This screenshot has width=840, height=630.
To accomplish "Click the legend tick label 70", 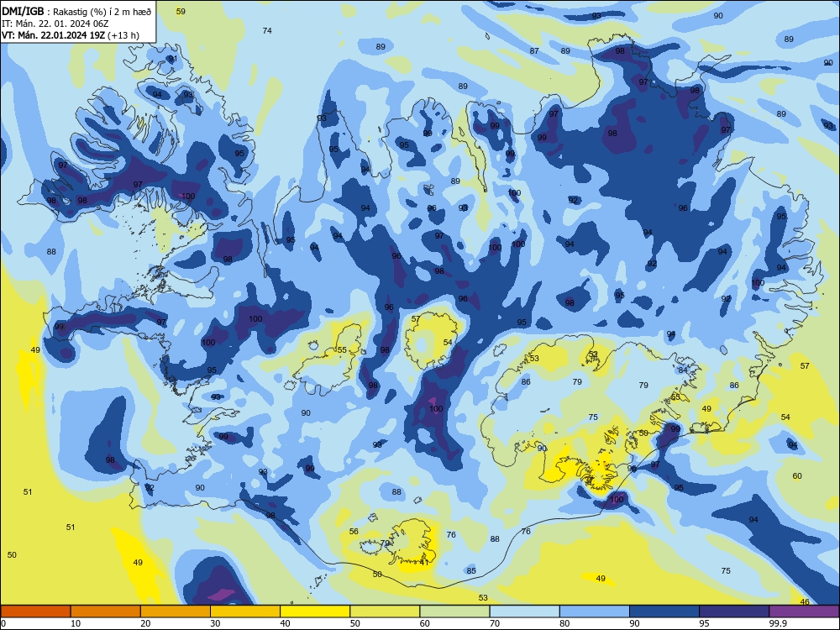I will [x=495, y=623].
